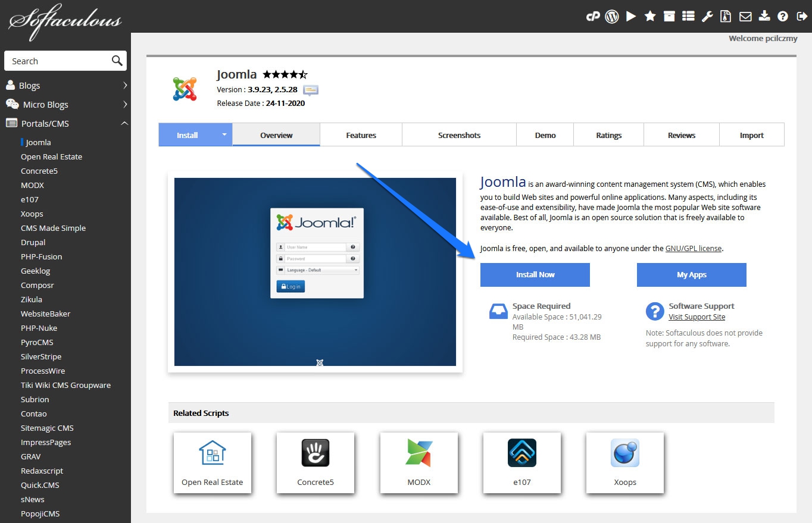This screenshot has width=812, height=523.
Task: Select GRAV in the sidebar
Action: tap(30, 457)
